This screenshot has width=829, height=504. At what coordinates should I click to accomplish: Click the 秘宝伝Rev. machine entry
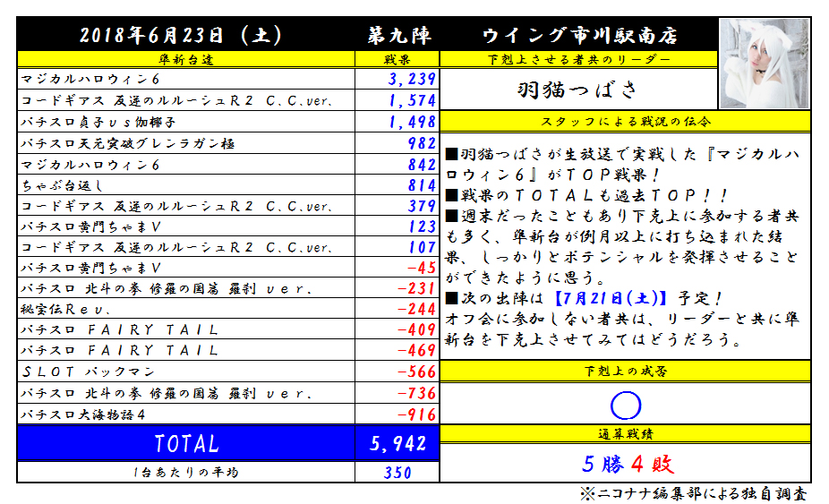[64, 309]
